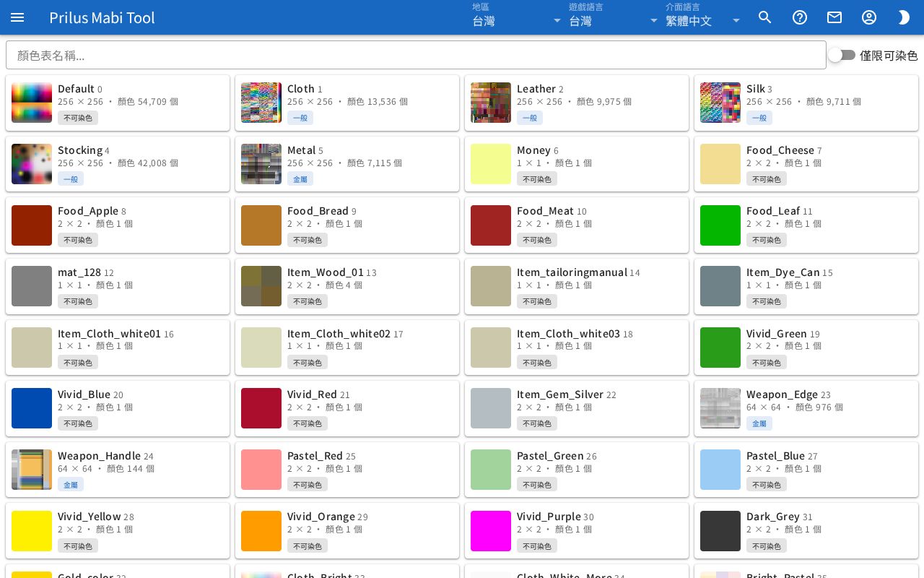This screenshot has width=924, height=578.
Task: Click 顏色 54,709 個 text on Default card
Action: pyautogui.click(x=148, y=102)
